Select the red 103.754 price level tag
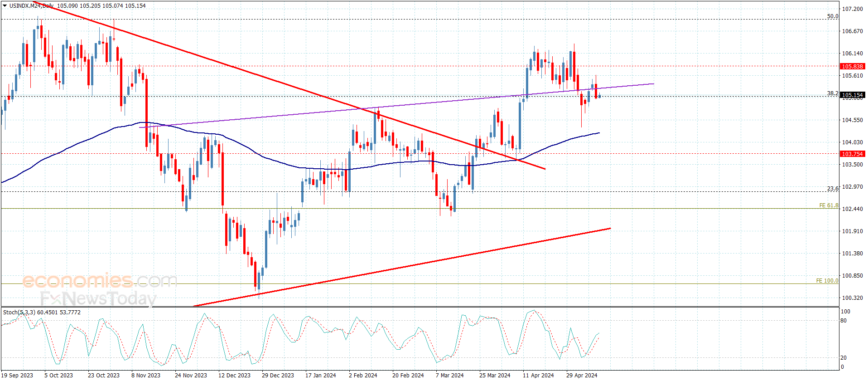The image size is (868, 381). point(852,154)
